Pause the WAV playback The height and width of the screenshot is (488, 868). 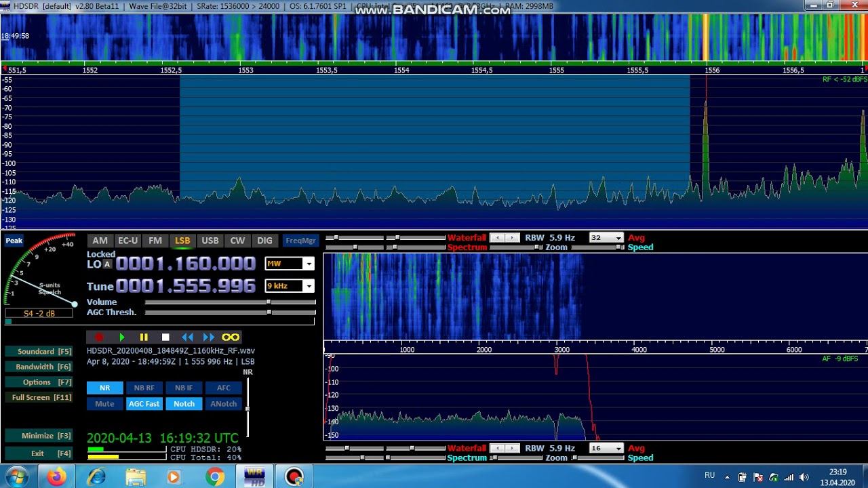(144, 337)
